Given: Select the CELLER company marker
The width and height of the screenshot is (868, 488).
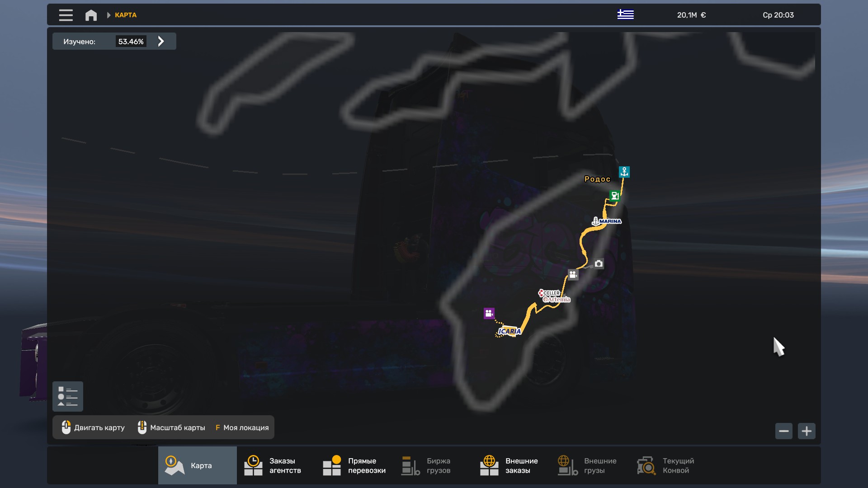Looking at the screenshot, I should 549,293.
